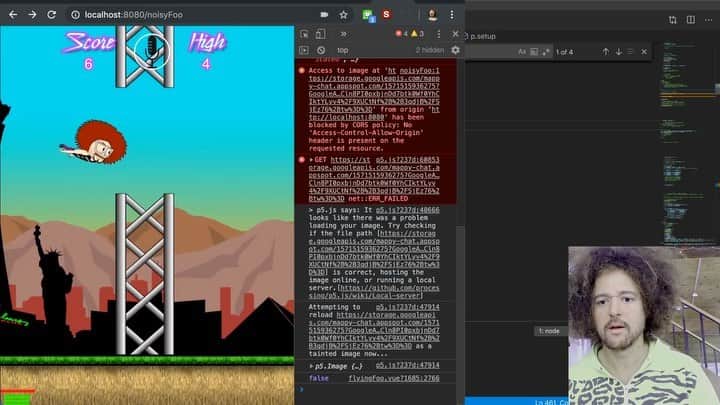The width and height of the screenshot is (720, 405).
Task: Open the 'top' JavaScript context dropdown
Action: (343, 50)
